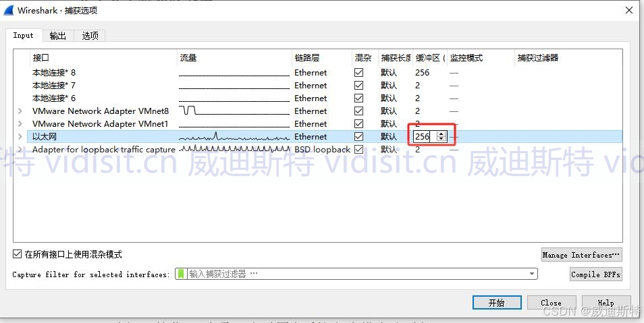
Task: Sort by the 接口 column header
Action: coord(104,58)
